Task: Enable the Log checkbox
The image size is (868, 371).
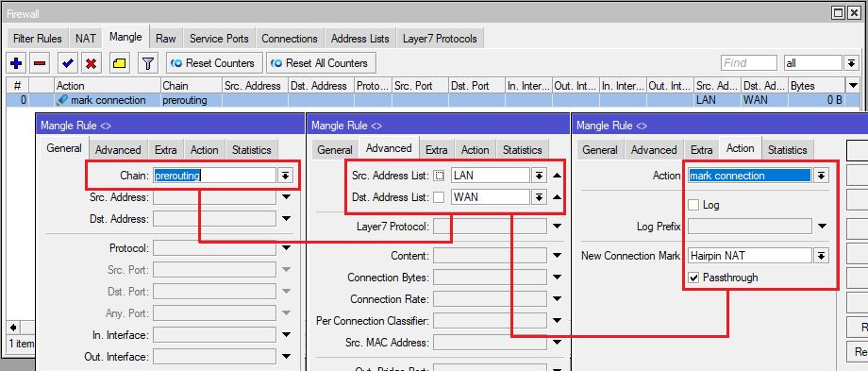Action: pyautogui.click(x=693, y=205)
